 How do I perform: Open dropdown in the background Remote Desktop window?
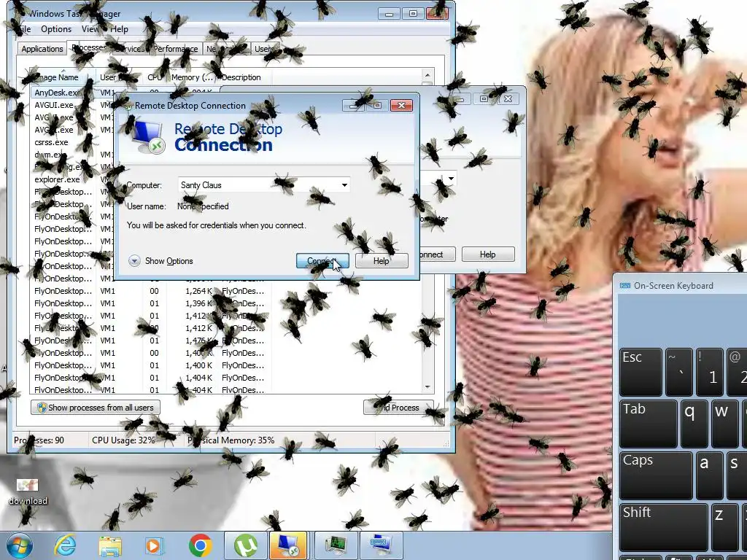[x=450, y=179]
